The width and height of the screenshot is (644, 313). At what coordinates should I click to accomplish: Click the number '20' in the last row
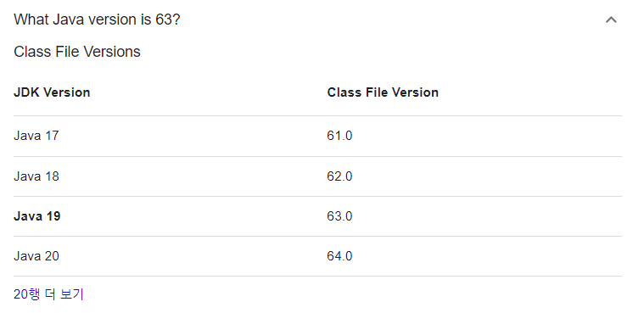point(52,256)
